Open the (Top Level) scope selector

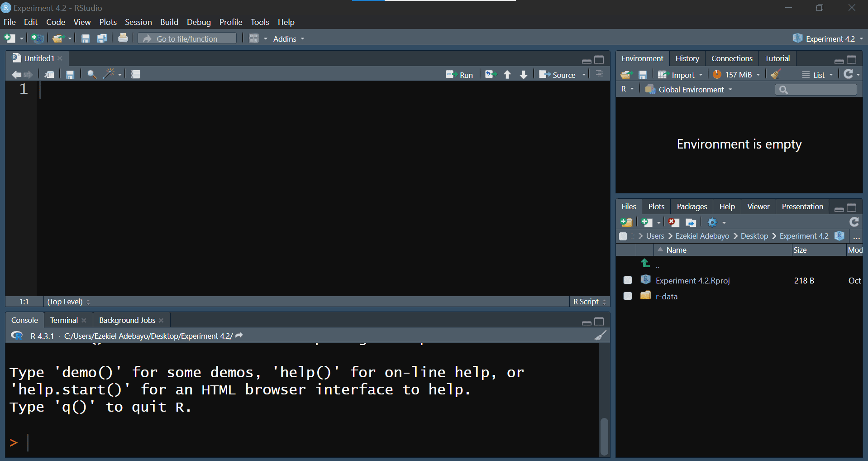[68, 302]
